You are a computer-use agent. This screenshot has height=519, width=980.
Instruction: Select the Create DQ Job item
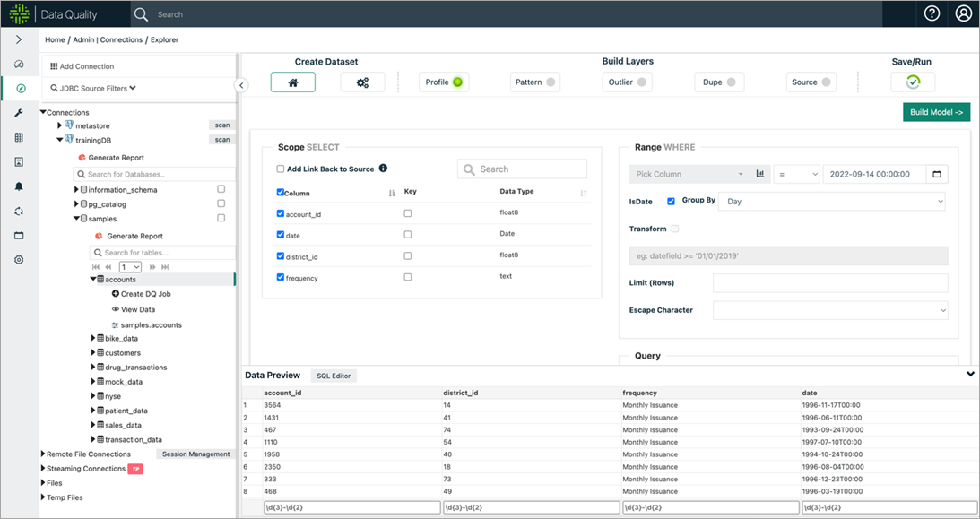[x=144, y=294]
